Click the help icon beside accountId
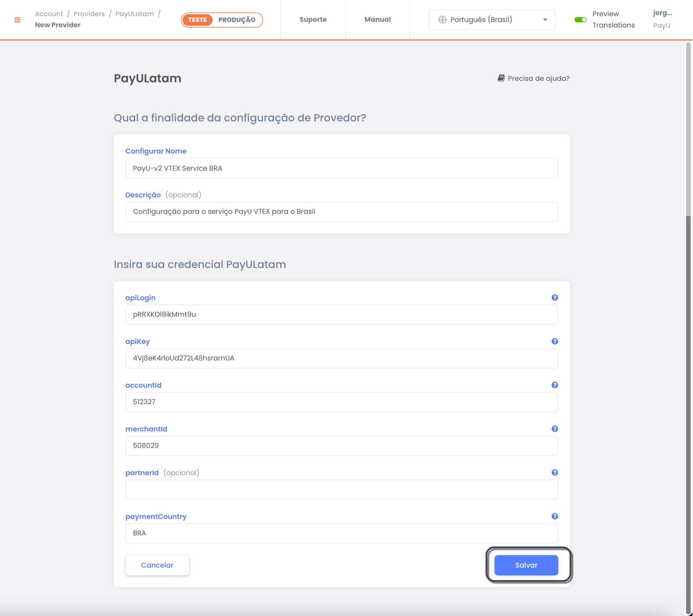The image size is (693, 616). tap(554, 385)
